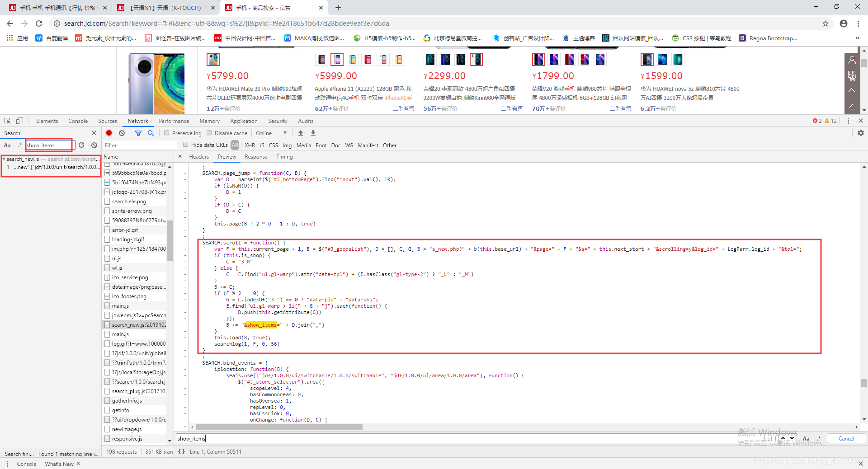Close the DevTools panel
Screen dimensions: 868x469
(860, 121)
